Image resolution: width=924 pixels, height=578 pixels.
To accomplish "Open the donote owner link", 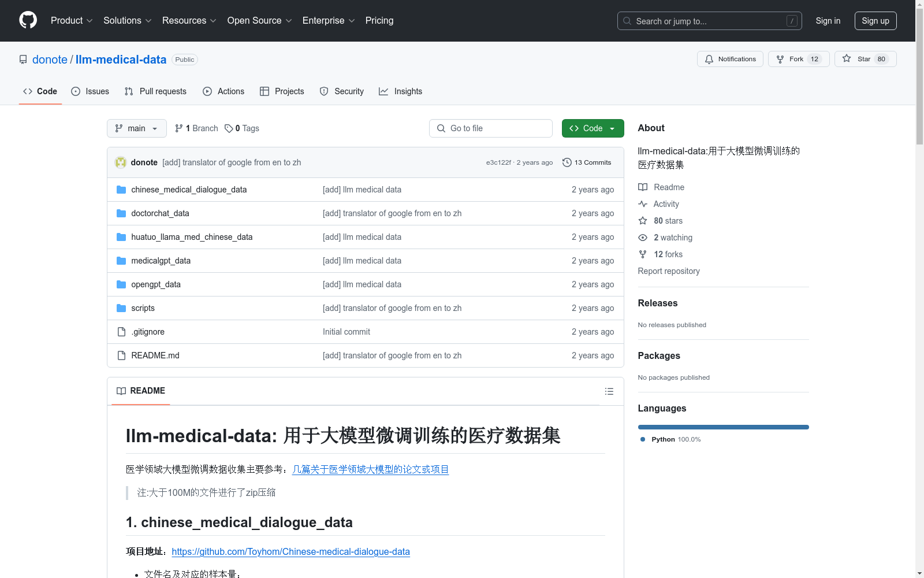I will point(50,60).
